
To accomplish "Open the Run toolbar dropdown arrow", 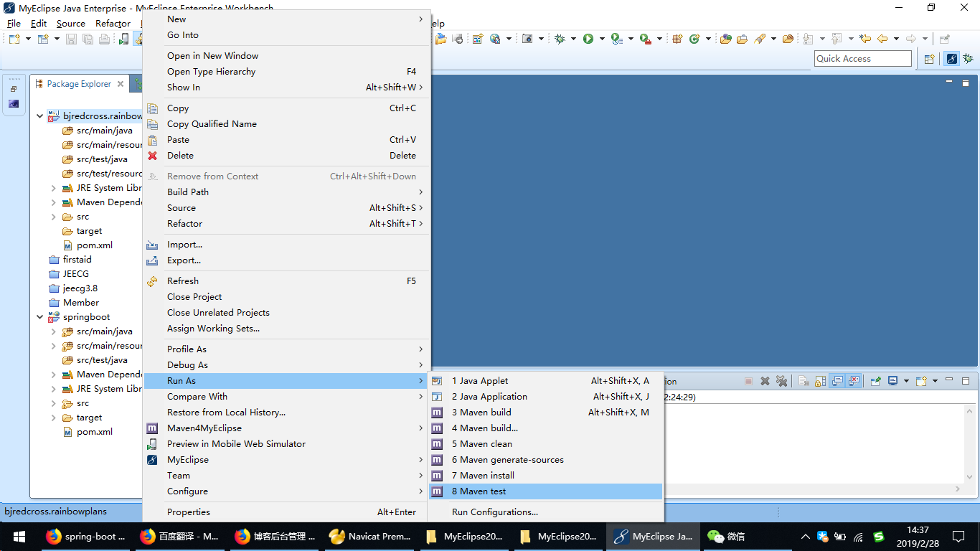I will (602, 39).
